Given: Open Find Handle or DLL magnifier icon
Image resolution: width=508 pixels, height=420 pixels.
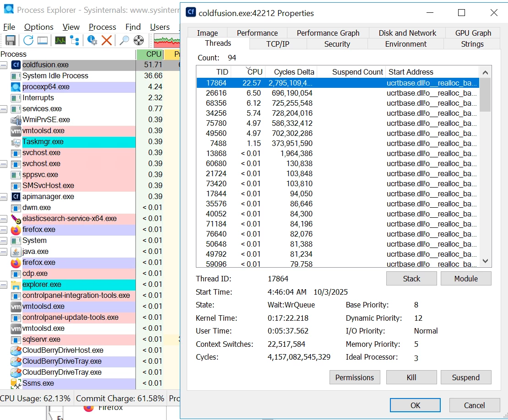Looking at the screenshot, I should (124, 40).
